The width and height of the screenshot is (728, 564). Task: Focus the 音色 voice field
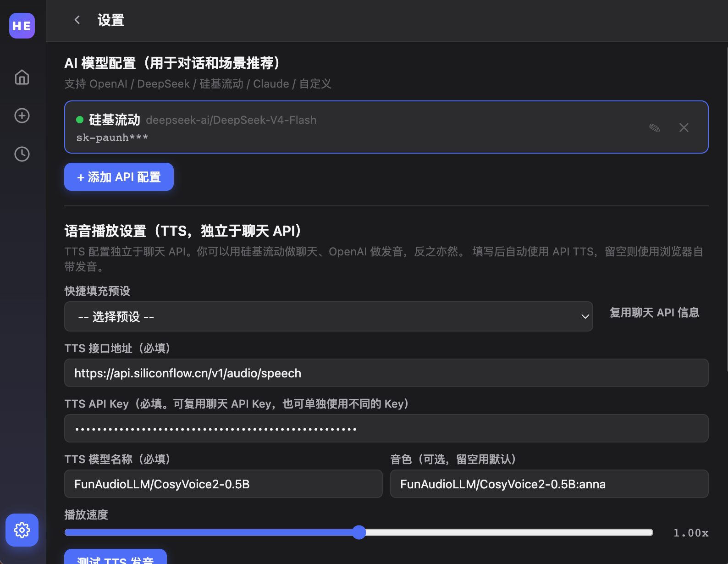549,484
